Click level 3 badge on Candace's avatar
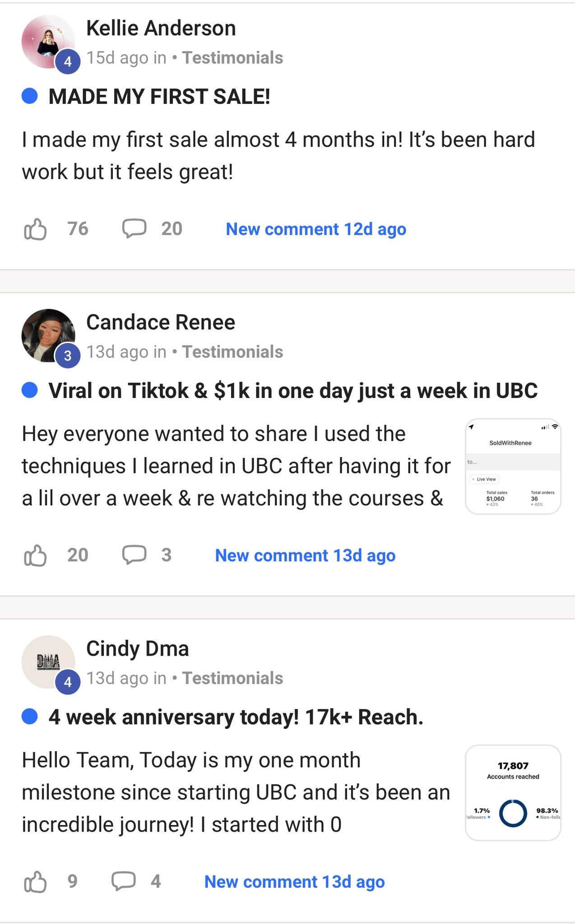575x924 pixels. 68,356
